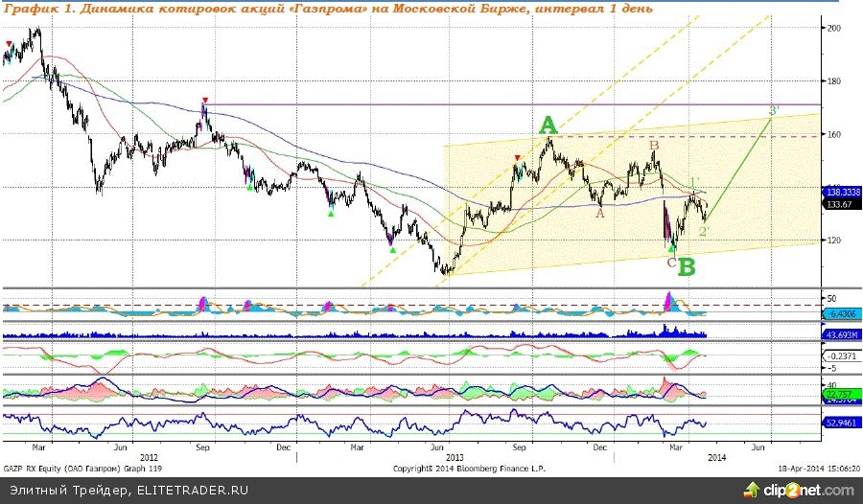Click the large green wave B label
This screenshot has height=504, width=863.
point(687,266)
